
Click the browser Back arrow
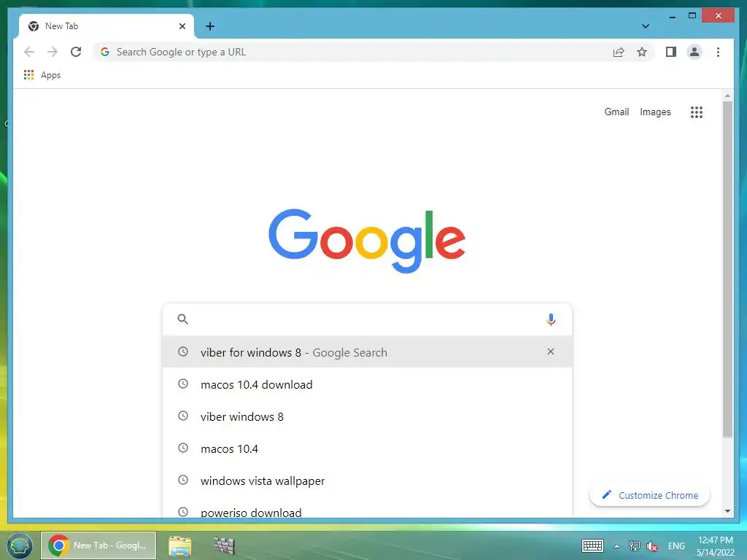[x=29, y=52]
